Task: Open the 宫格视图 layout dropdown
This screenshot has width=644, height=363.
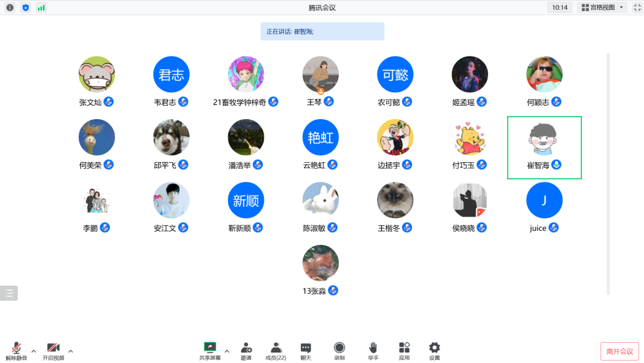Action: tap(602, 7)
